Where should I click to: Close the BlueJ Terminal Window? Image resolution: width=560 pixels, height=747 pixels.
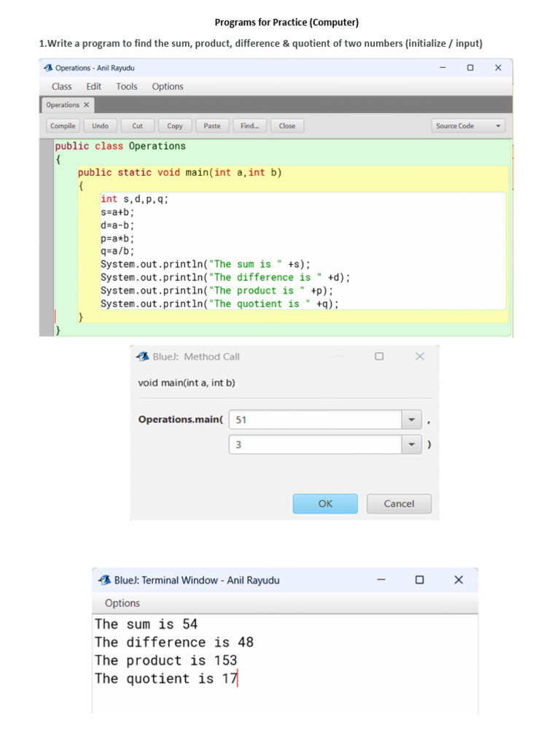tap(459, 580)
